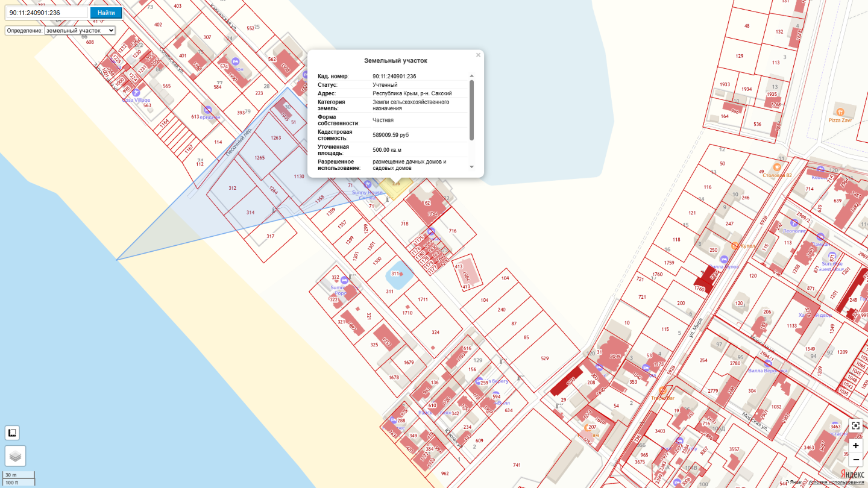Click the Tropic Bar marker icon
This screenshot has width=868, height=488.
coord(662,390)
